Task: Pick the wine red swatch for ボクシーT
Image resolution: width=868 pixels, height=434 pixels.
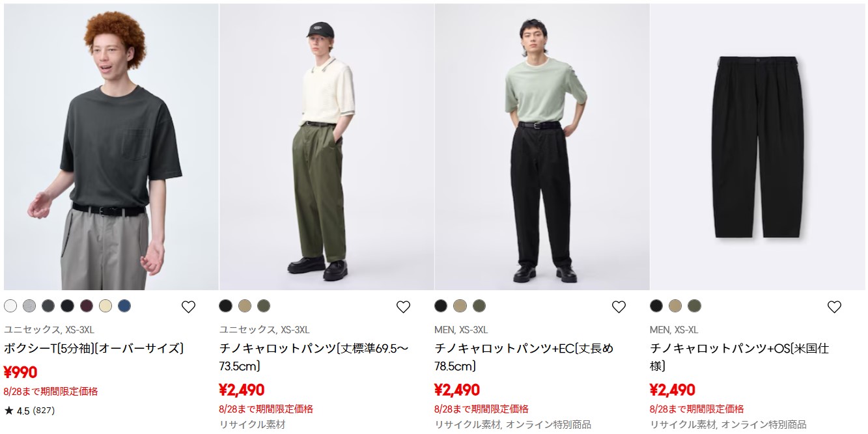Action: (87, 306)
